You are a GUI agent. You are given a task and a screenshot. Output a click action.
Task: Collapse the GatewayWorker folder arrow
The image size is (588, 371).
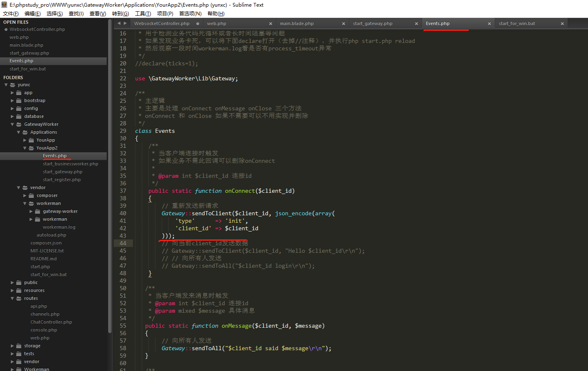click(12, 124)
